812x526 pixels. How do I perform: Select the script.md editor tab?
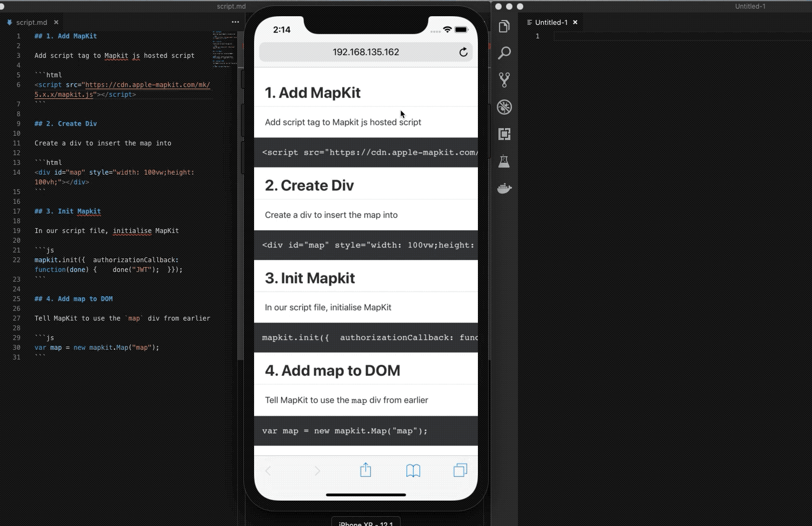click(x=31, y=22)
